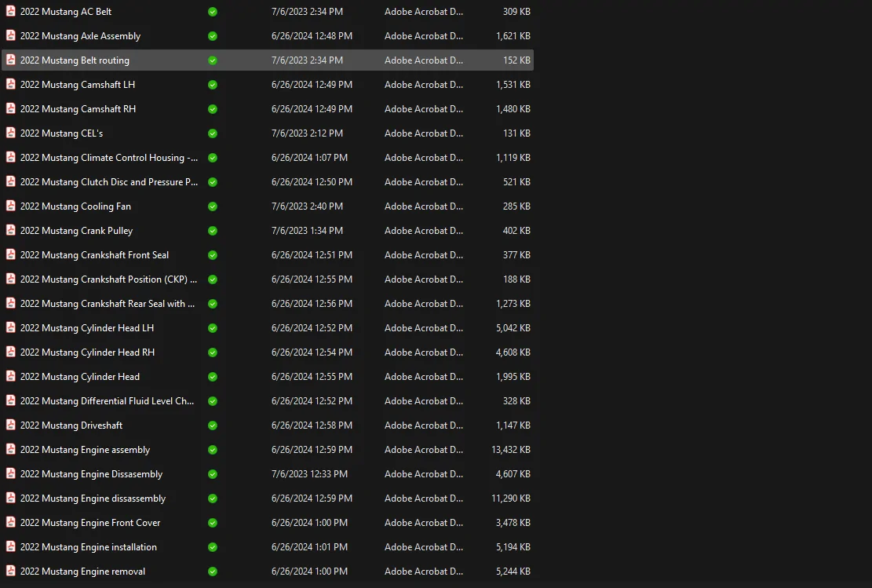Select file name 2022 Mustang Driveshaft
The height and width of the screenshot is (588, 872).
(71, 425)
